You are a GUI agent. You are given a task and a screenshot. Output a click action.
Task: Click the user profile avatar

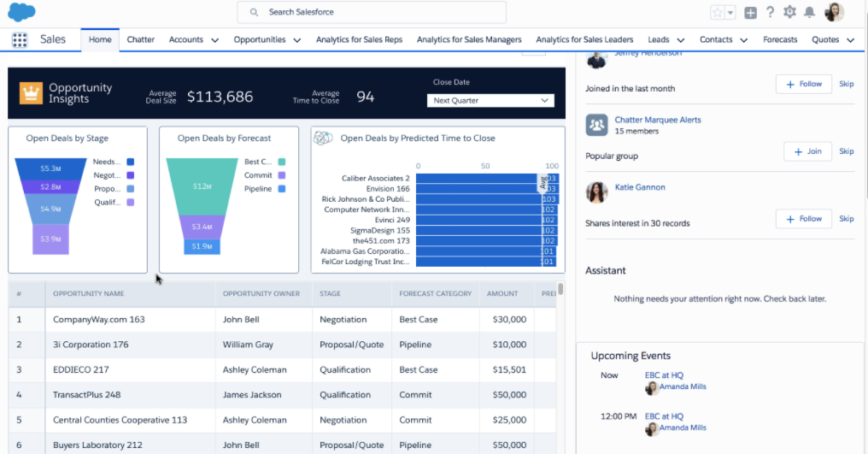[834, 12]
